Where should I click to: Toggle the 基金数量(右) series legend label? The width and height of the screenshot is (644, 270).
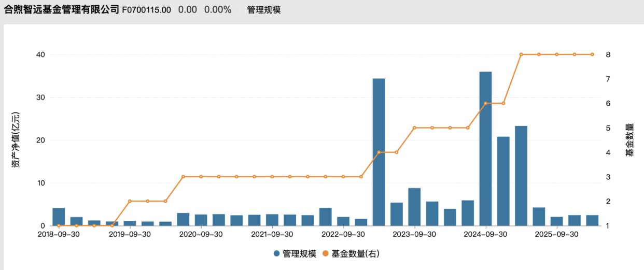pos(355,254)
